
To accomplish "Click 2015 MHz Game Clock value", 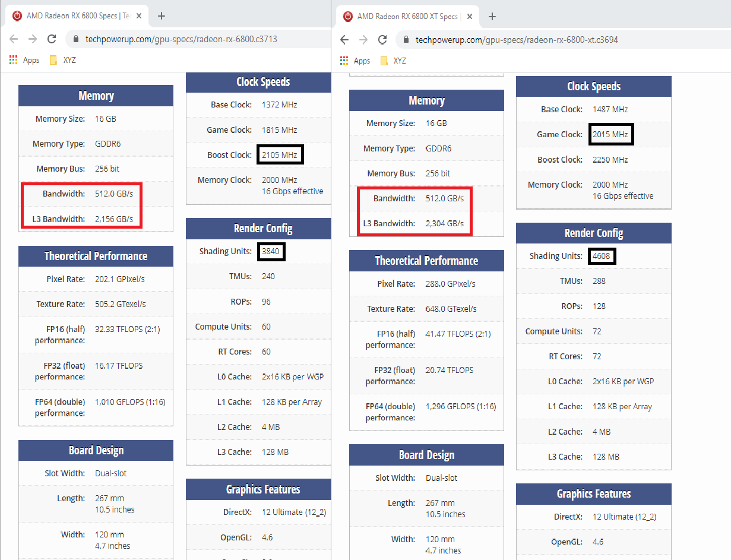I will 610,134.
